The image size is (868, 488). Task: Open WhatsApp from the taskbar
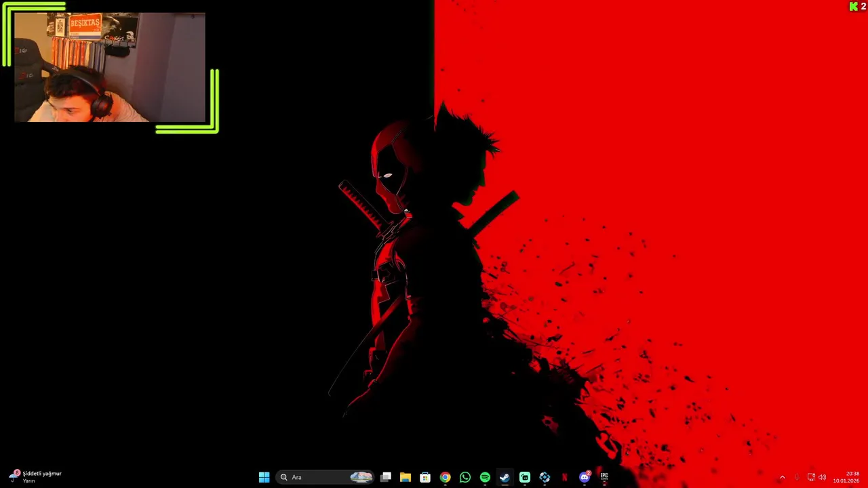[465, 477]
